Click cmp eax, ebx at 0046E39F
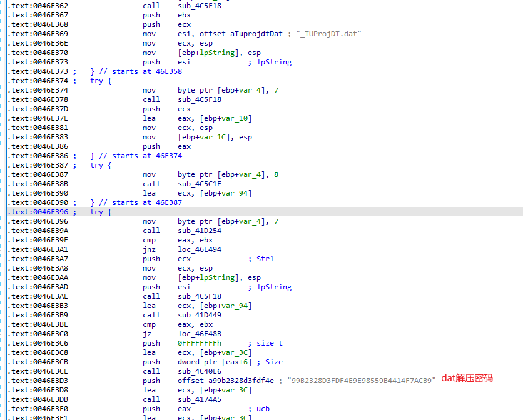Viewport: 523px width, 420px height. (x=178, y=240)
